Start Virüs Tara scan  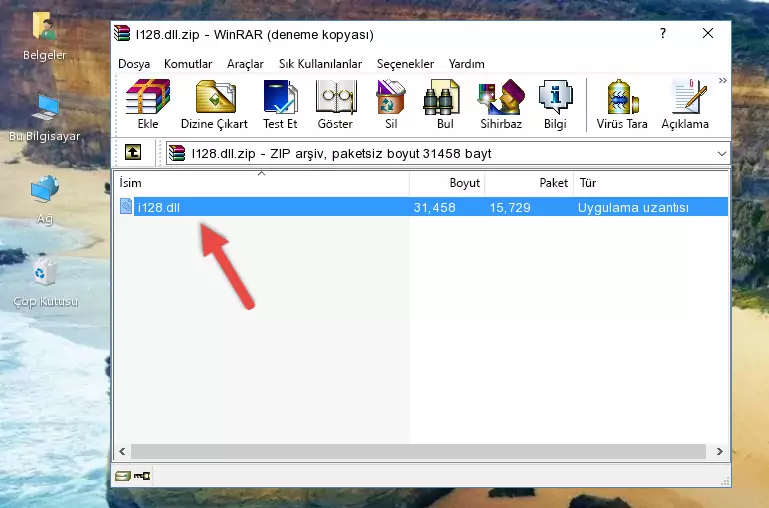pyautogui.click(x=621, y=105)
